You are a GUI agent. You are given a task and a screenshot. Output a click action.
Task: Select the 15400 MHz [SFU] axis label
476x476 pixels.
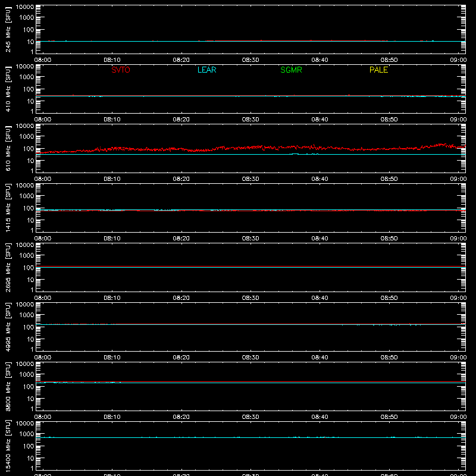tap(8, 446)
